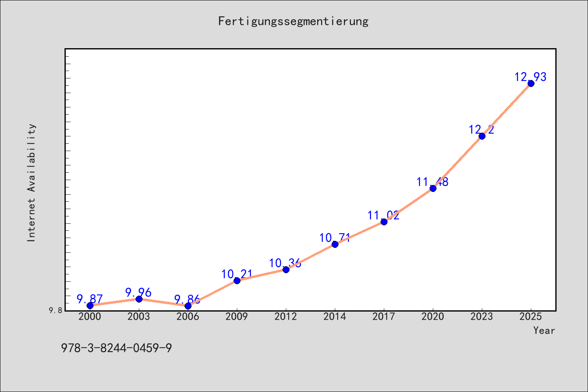Select the data point labeled 10.71

pyautogui.click(x=335, y=244)
